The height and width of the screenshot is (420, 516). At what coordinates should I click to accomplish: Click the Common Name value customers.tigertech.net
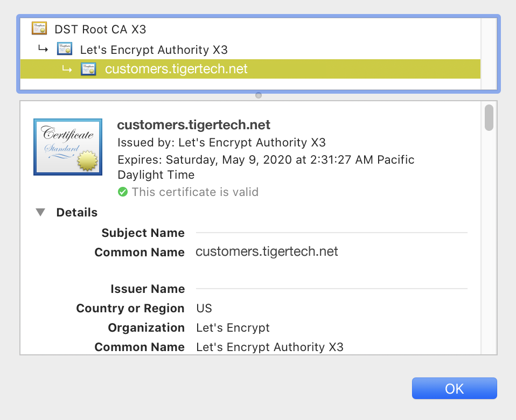click(x=267, y=251)
